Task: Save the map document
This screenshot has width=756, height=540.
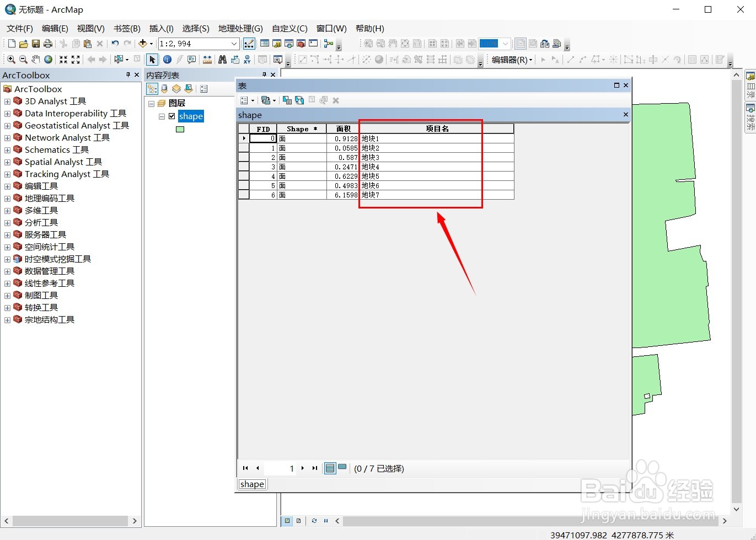Action: (36, 44)
